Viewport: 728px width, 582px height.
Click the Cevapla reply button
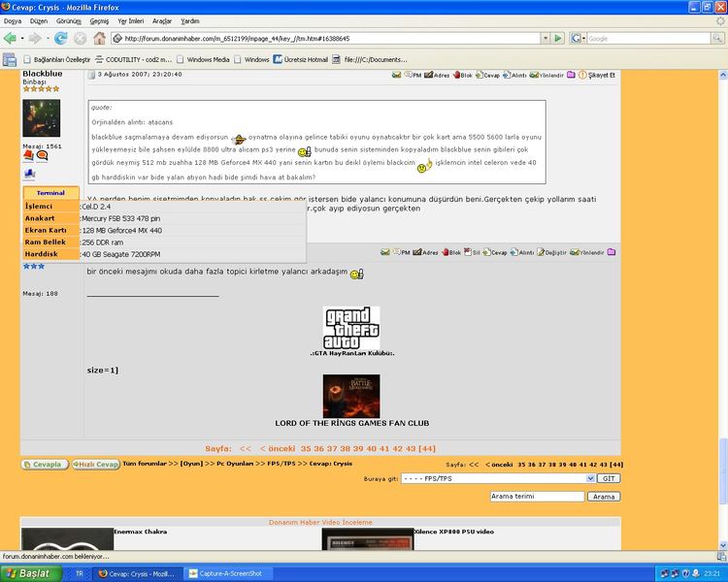(x=45, y=464)
